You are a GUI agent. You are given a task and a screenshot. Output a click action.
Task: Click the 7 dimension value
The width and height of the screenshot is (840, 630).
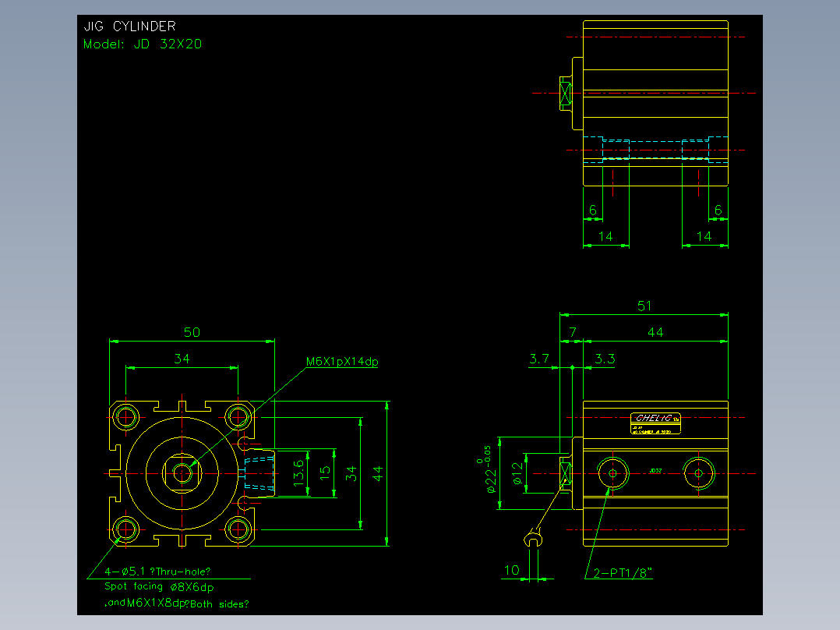(573, 332)
